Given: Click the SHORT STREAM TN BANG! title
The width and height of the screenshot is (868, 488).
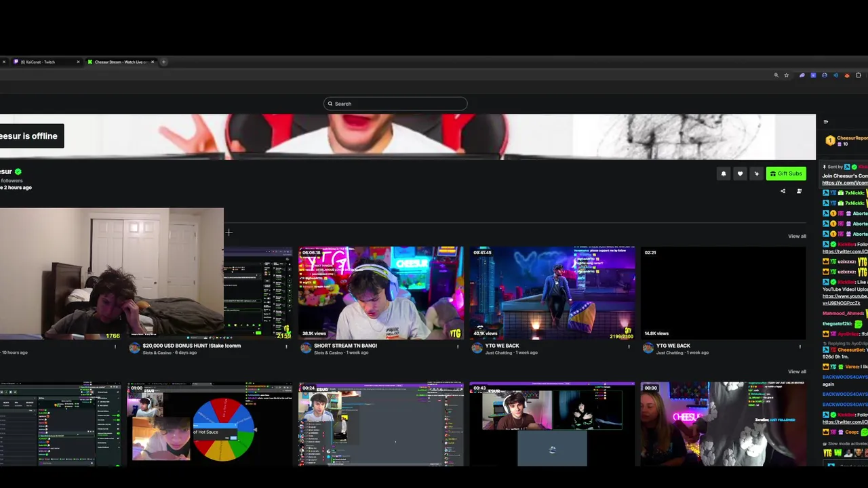Looking at the screenshot, I should [345, 346].
